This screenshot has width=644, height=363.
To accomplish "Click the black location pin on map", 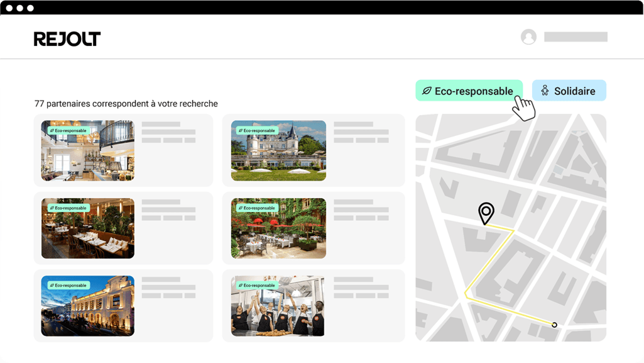I will pyautogui.click(x=486, y=213).
